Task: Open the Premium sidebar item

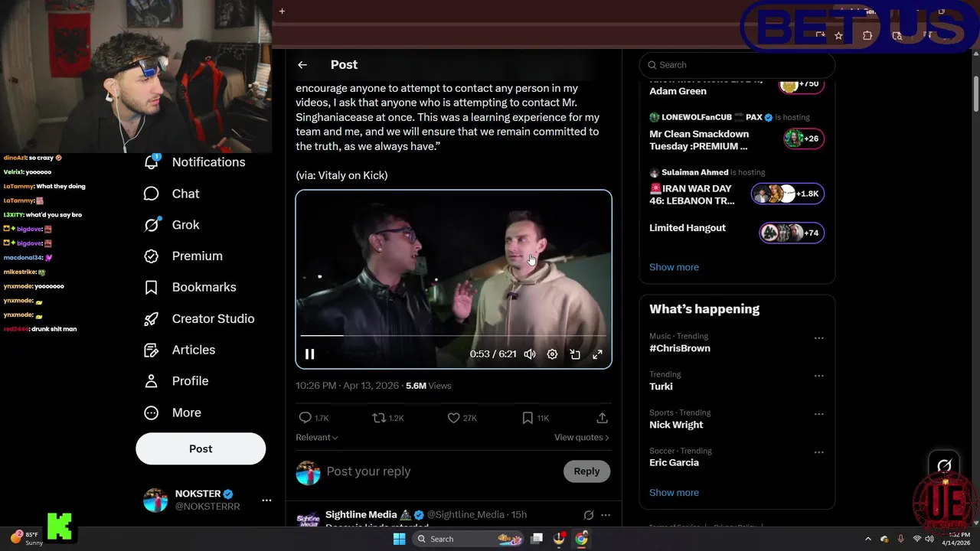Action: (x=183, y=256)
